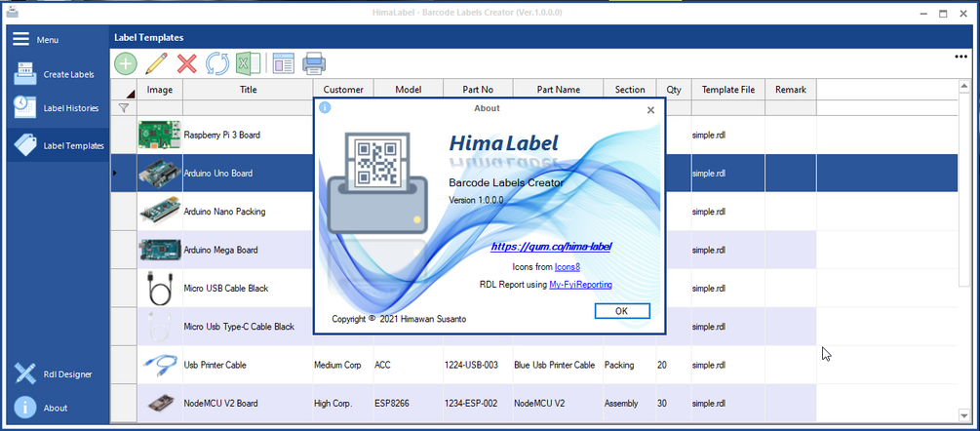Select Label Templates in sidebar
980x431 pixels.
(x=58, y=145)
